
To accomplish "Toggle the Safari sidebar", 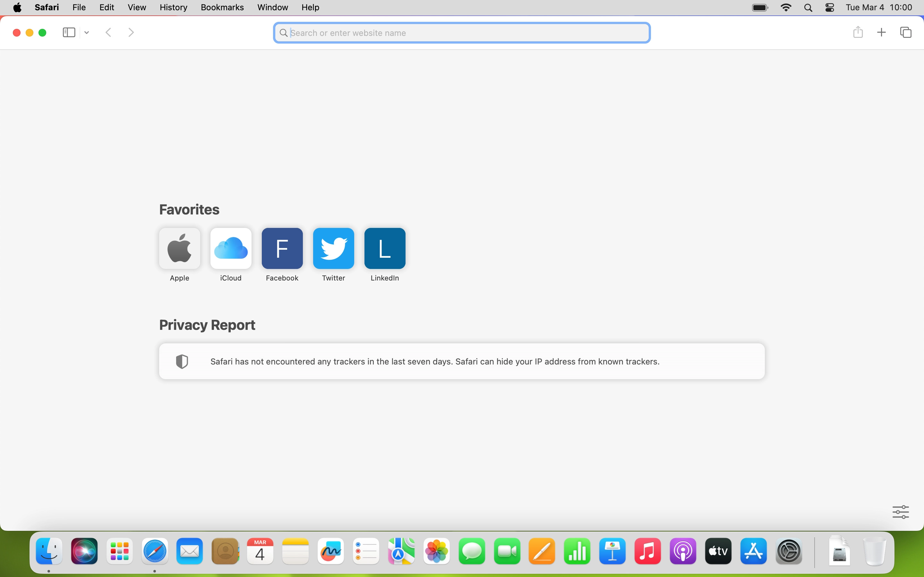I will tap(69, 32).
